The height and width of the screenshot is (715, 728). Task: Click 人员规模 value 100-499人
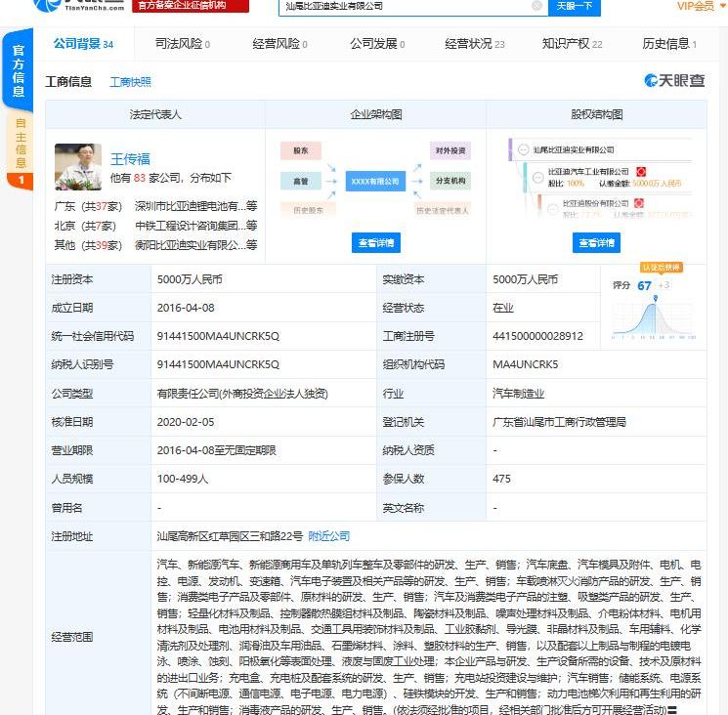[x=183, y=479]
